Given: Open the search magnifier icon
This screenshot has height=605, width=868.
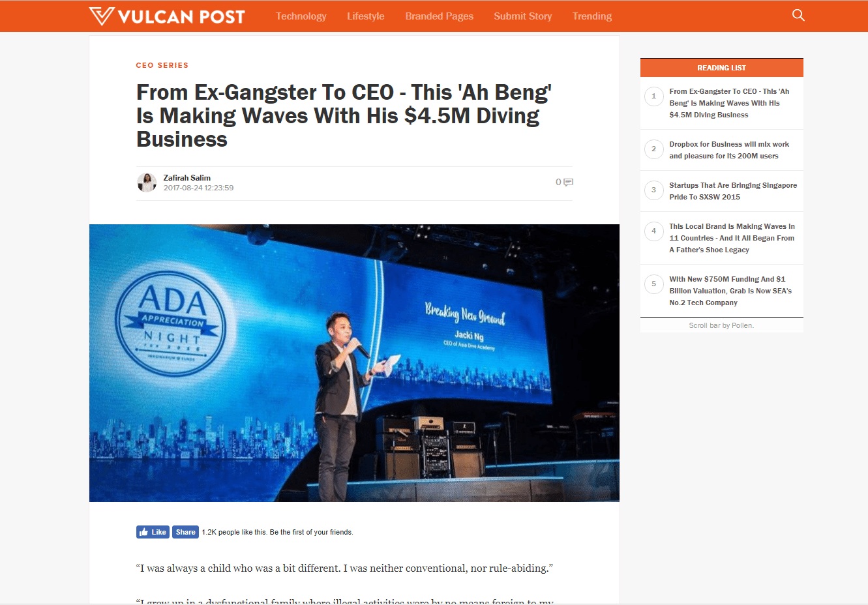Looking at the screenshot, I should coord(798,15).
